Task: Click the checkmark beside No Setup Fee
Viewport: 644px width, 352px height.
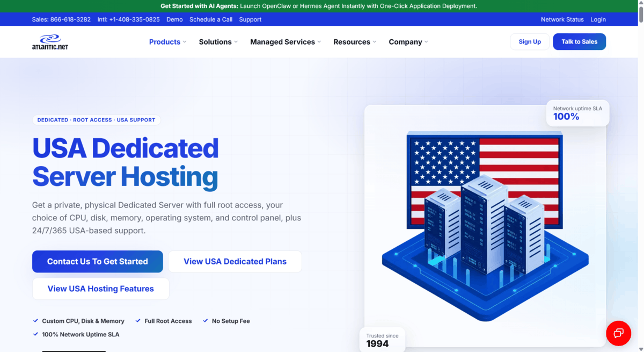Action: pos(206,321)
